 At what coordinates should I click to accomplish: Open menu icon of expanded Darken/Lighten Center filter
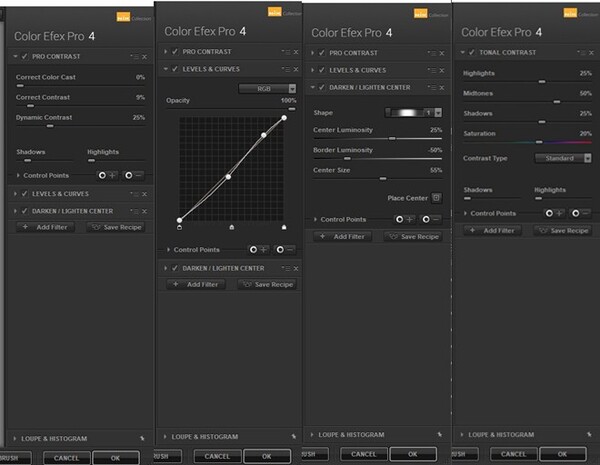[x=432, y=88]
